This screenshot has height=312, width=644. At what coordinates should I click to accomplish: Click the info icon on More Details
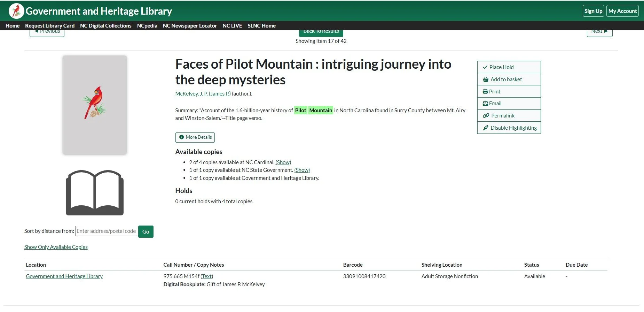(x=181, y=137)
